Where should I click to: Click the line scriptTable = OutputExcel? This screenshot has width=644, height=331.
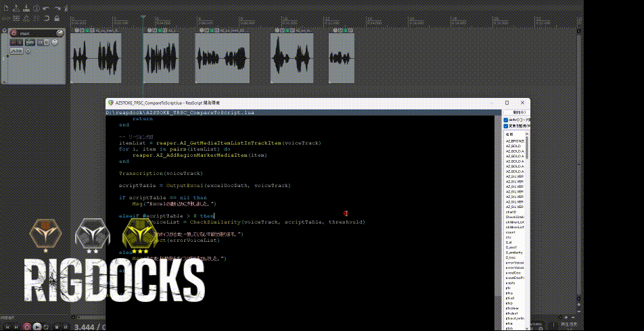point(204,185)
